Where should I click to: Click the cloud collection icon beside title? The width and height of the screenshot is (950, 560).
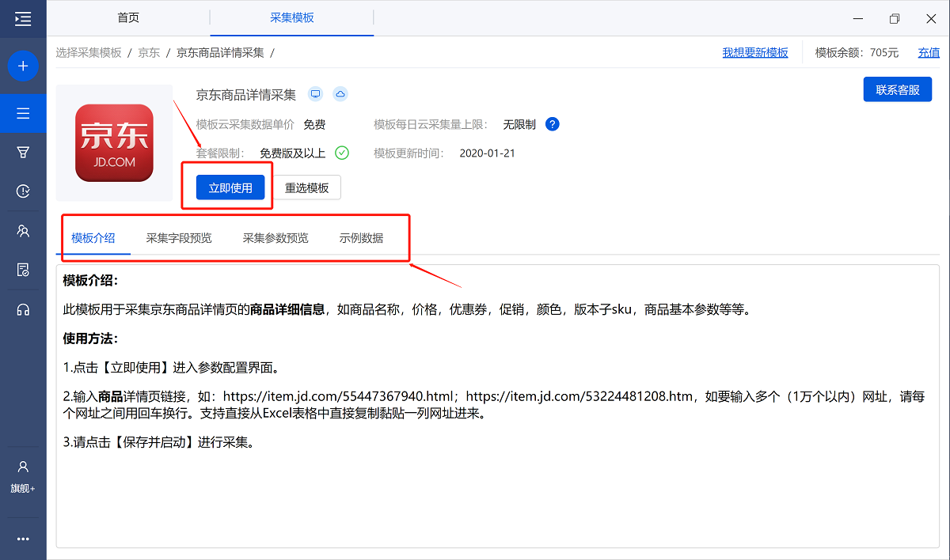pos(340,94)
